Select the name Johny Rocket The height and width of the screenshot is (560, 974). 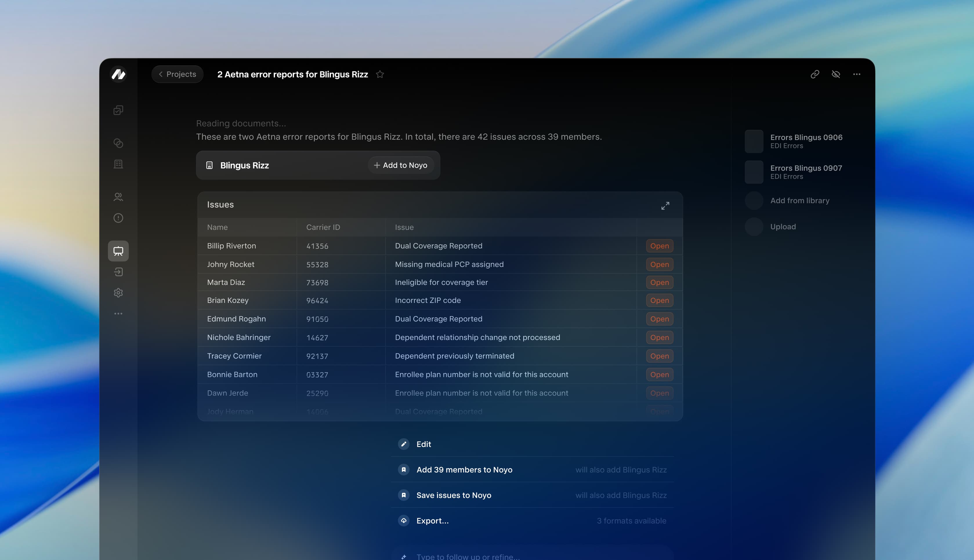[x=231, y=264]
